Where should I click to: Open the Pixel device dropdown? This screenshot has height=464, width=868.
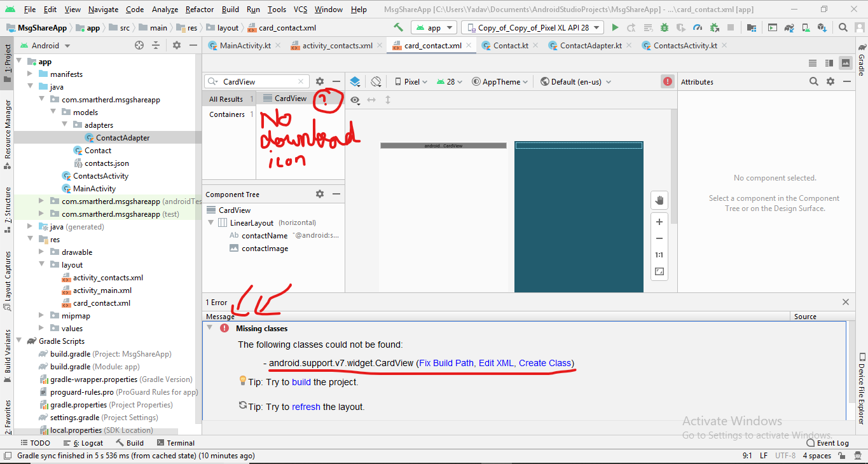point(411,81)
